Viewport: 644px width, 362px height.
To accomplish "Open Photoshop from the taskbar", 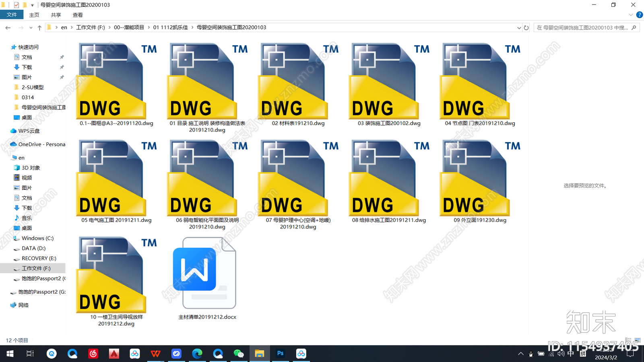I will tap(280, 354).
